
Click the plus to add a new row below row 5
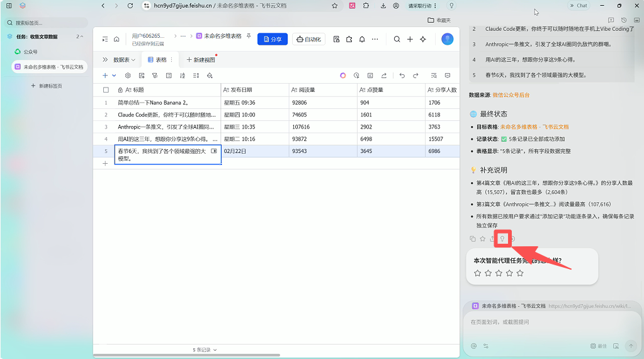pos(105,164)
